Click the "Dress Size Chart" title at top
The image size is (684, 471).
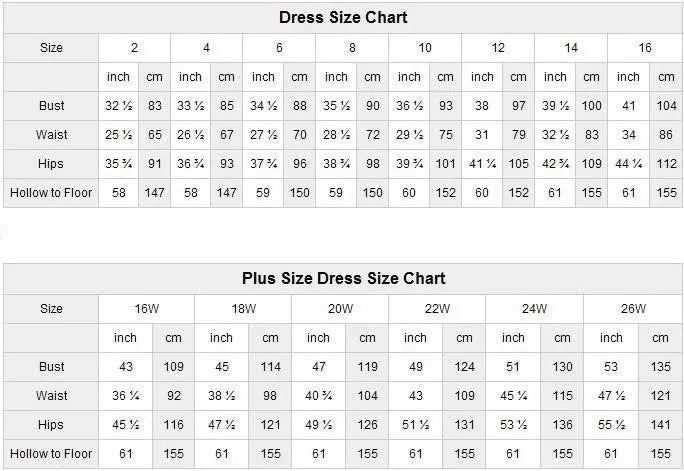(x=343, y=17)
